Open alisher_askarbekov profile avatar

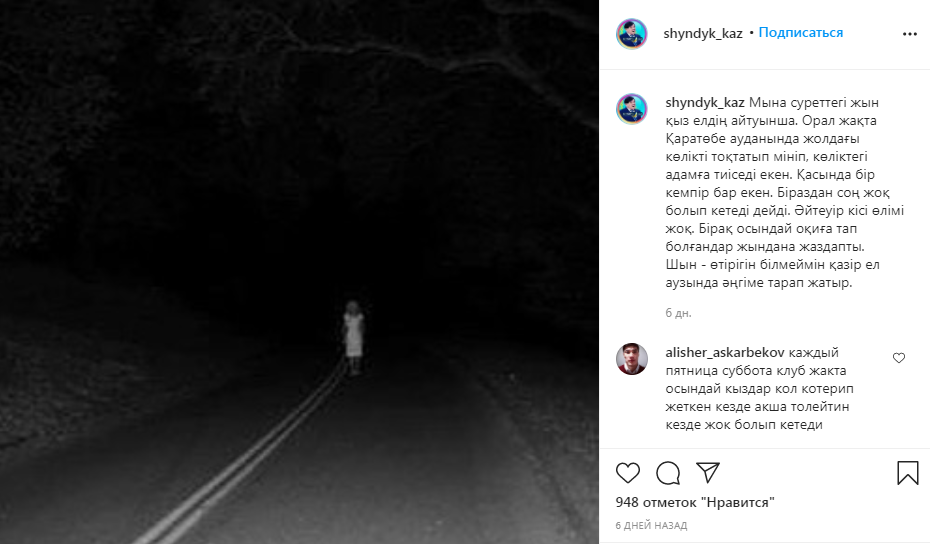(x=632, y=358)
